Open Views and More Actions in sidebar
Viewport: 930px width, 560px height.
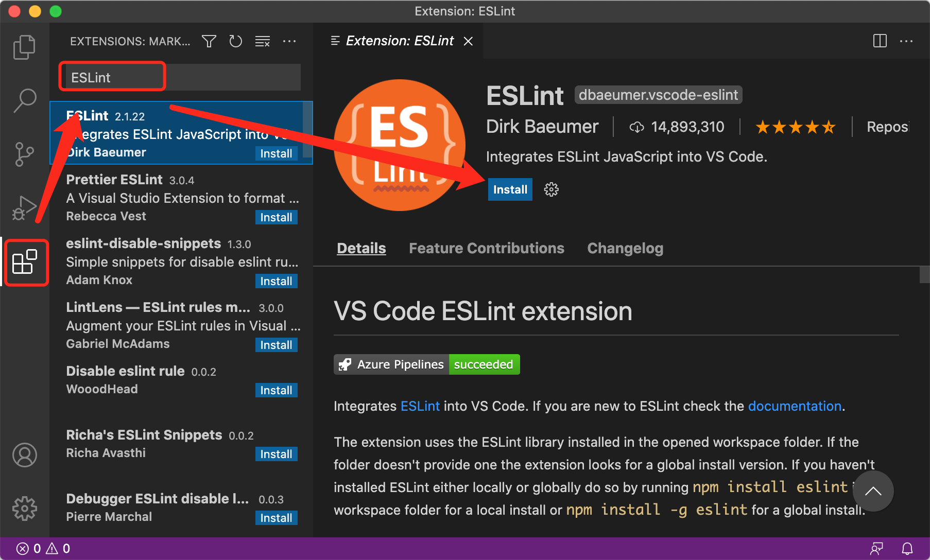289,41
